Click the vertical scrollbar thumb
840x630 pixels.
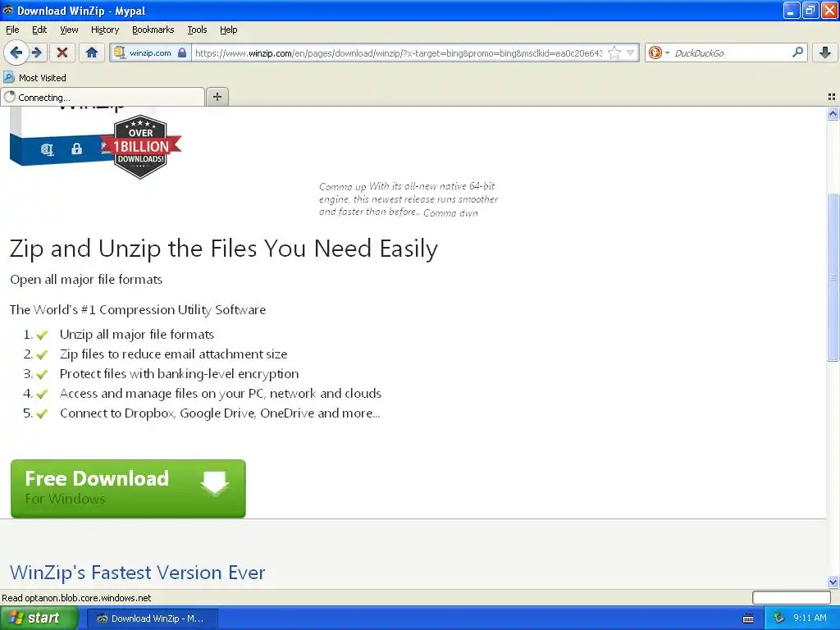pyautogui.click(x=833, y=277)
